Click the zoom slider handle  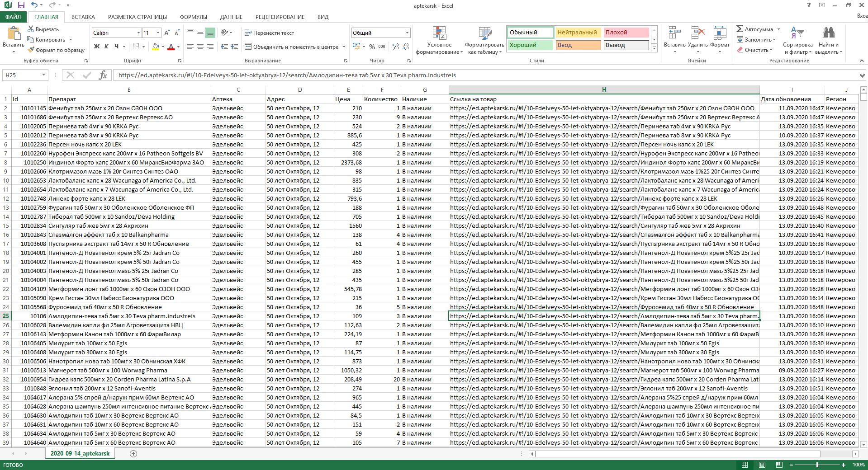[x=817, y=465]
